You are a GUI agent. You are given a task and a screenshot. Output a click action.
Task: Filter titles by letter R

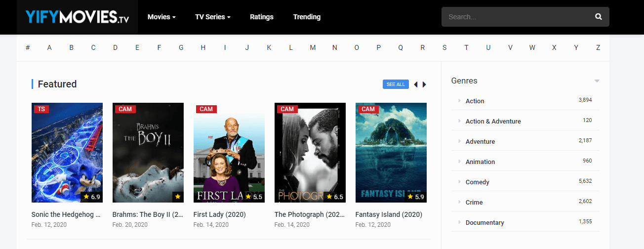(423, 48)
